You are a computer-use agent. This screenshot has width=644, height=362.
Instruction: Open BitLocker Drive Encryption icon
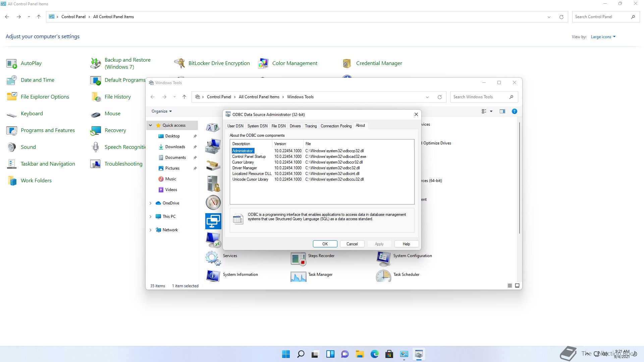click(x=179, y=63)
